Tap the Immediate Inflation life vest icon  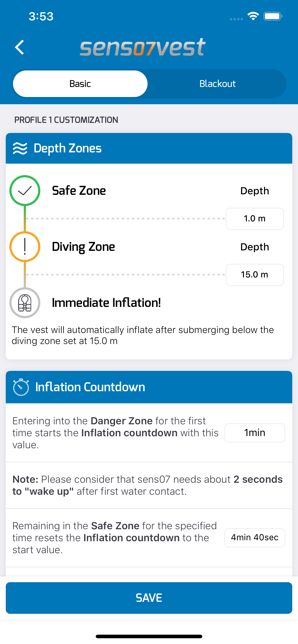coord(25,303)
